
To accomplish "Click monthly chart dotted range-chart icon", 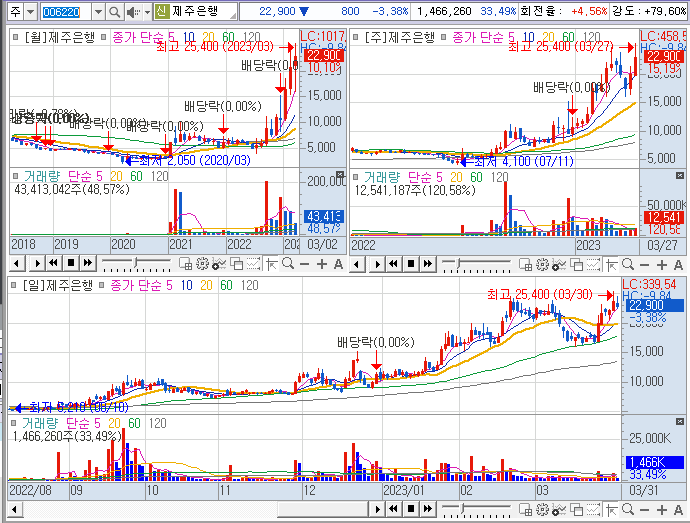I will pos(253,264).
